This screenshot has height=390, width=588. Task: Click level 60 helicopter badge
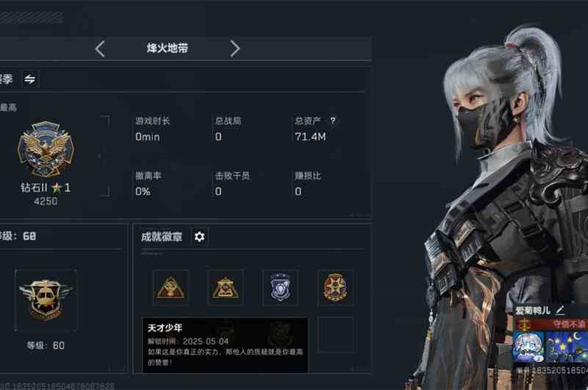click(x=46, y=300)
